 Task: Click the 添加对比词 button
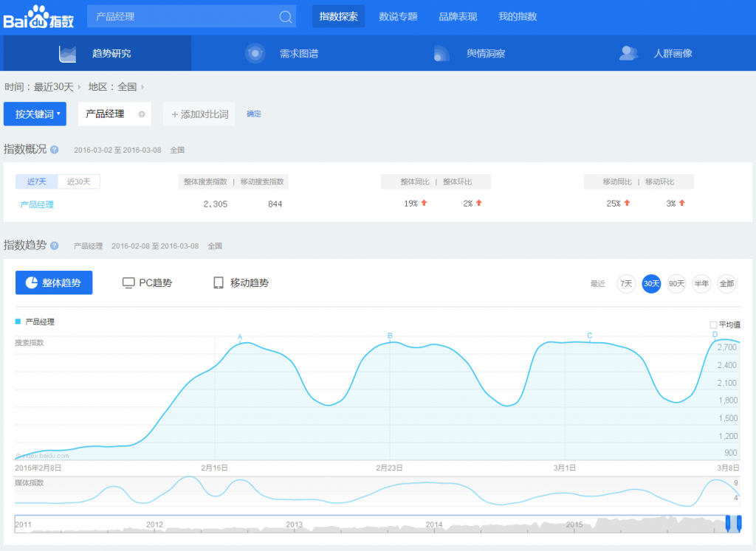coord(198,114)
